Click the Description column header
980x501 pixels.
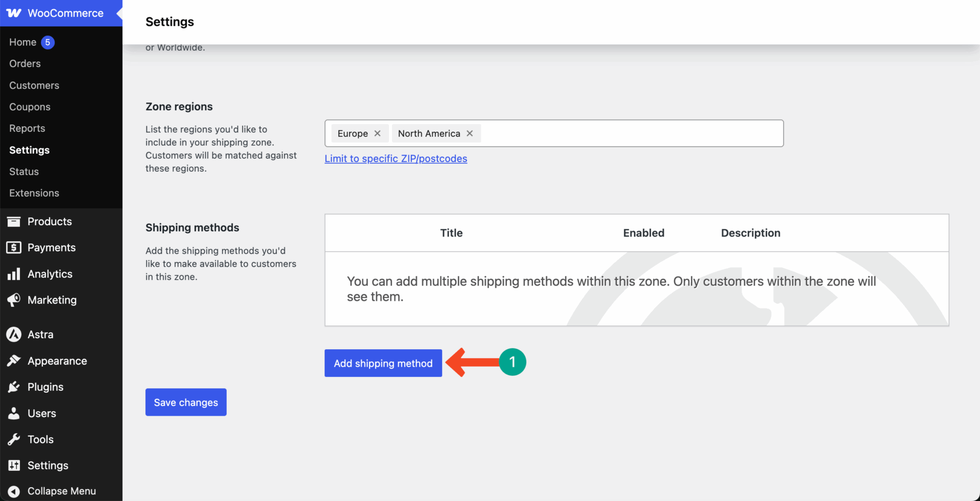click(x=751, y=233)
